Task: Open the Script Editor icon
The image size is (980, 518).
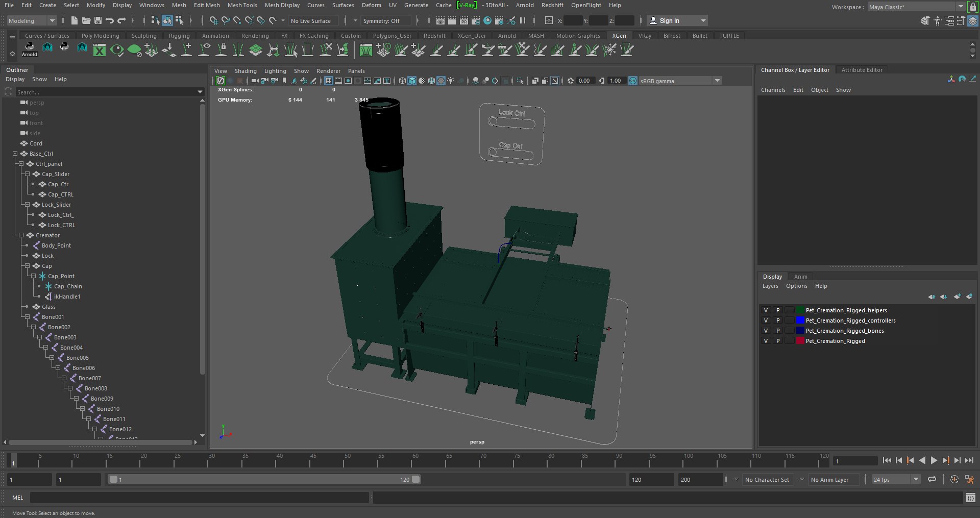Action: coord(971,498)
